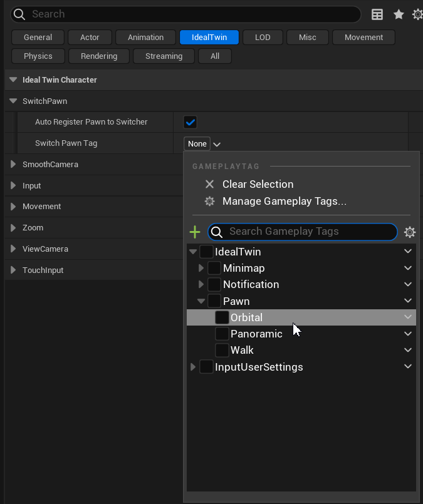Check the Orbital tag checkbox
Image resolution: width=423 pixels, height=504 pixels.
pos(222,317)
